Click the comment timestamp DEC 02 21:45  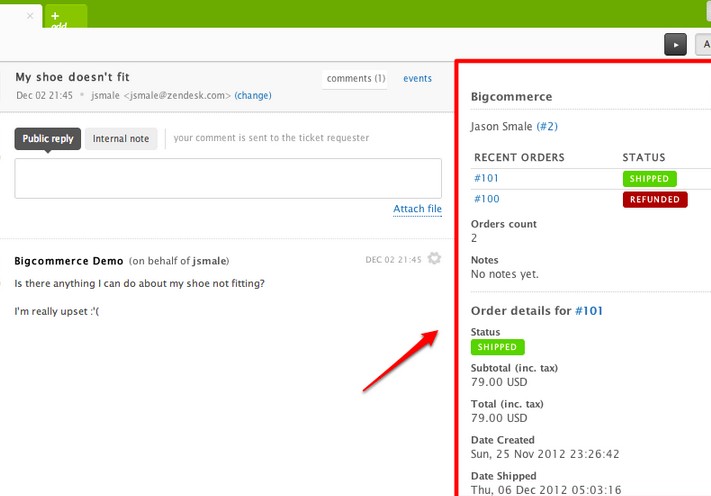tap(393, 260)
